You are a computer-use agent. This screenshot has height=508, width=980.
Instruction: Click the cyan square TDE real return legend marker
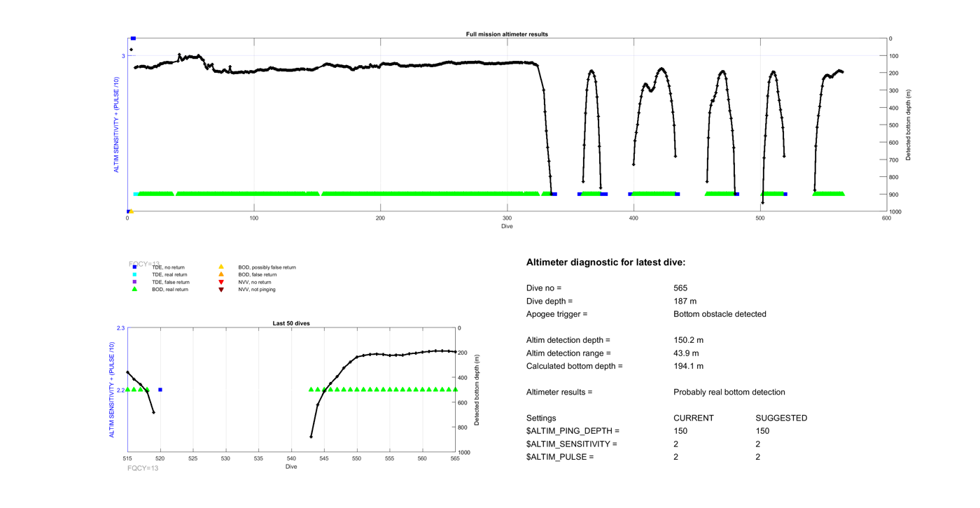(x=135, y=274)
